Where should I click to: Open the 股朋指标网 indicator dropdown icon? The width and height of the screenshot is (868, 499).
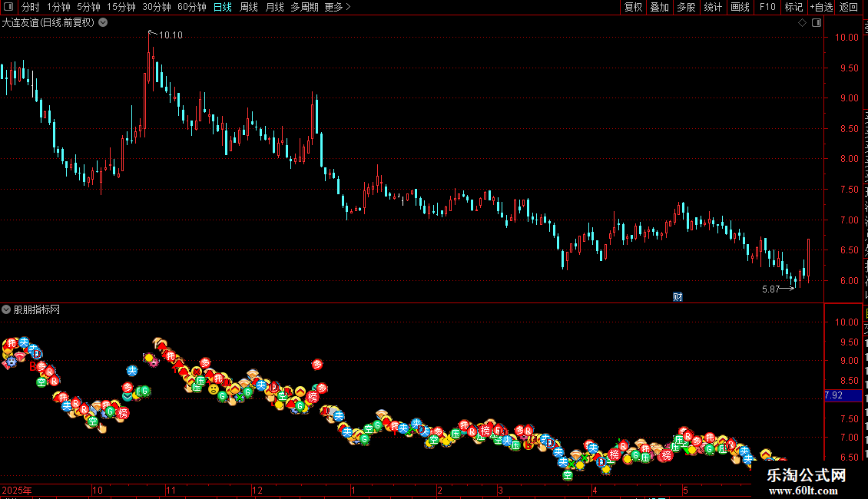6,310
